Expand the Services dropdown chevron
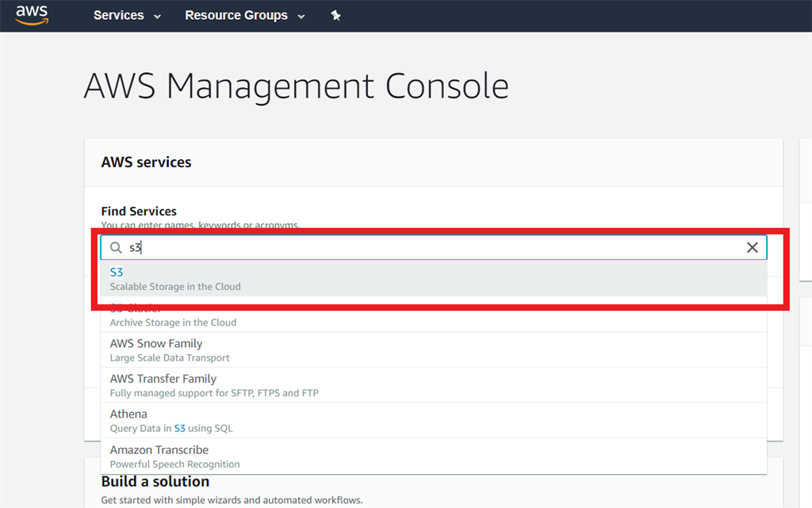This screenshot has height=508, width=812. click(158, 17)
